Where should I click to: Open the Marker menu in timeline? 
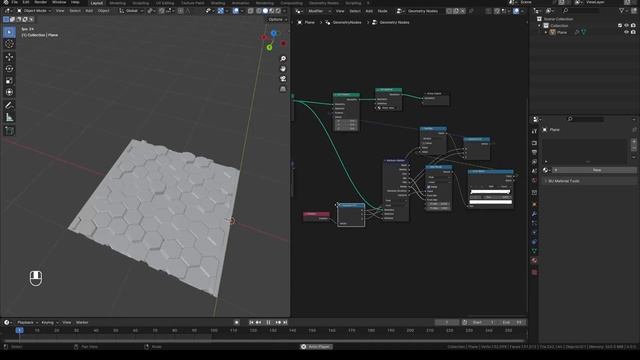point(82,322)
